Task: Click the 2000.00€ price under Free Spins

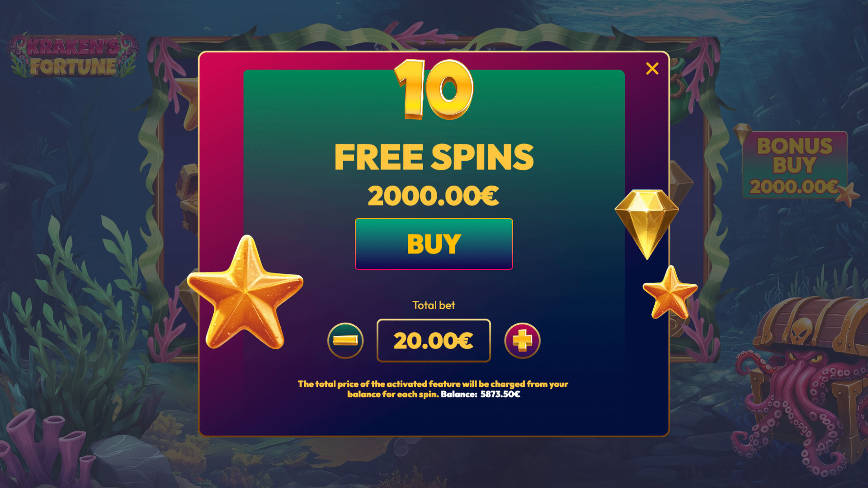Action: click(434, 196)
